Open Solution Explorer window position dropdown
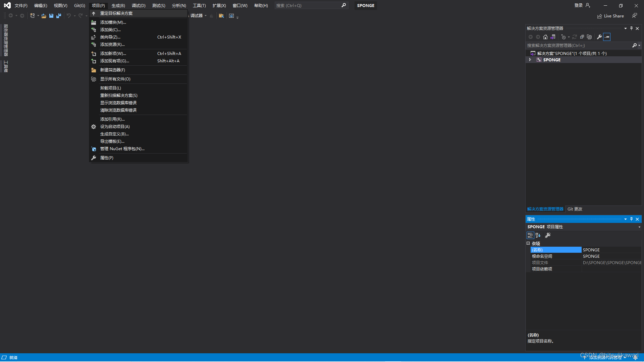Image resolution: width=644 pixels, height=362 pixels. pyautogui.click(x=625, y=28)
